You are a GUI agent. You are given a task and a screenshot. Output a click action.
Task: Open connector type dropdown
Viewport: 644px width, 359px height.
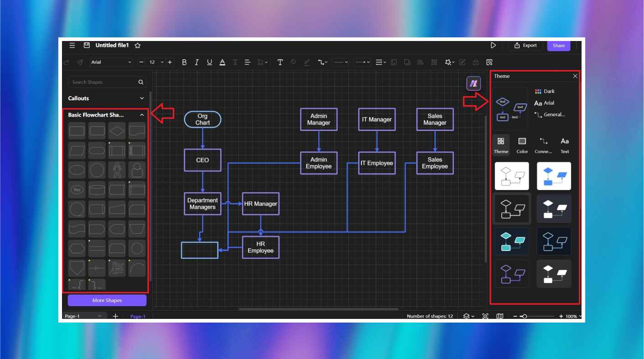[x=323, y=62]
